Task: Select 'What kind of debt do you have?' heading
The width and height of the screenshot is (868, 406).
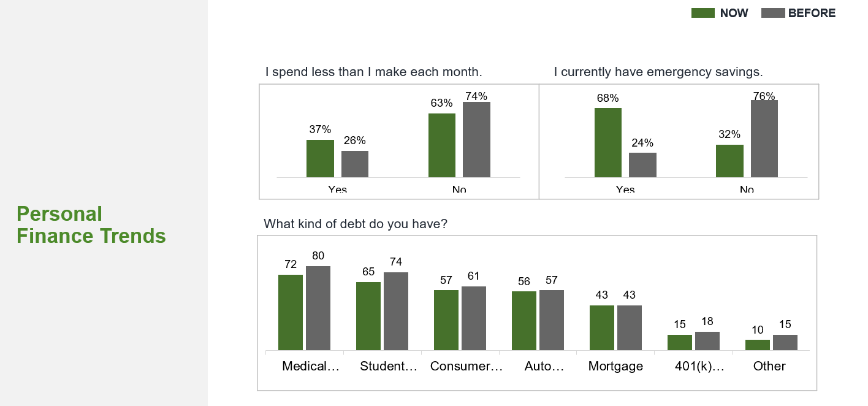Action: point(355,224)
